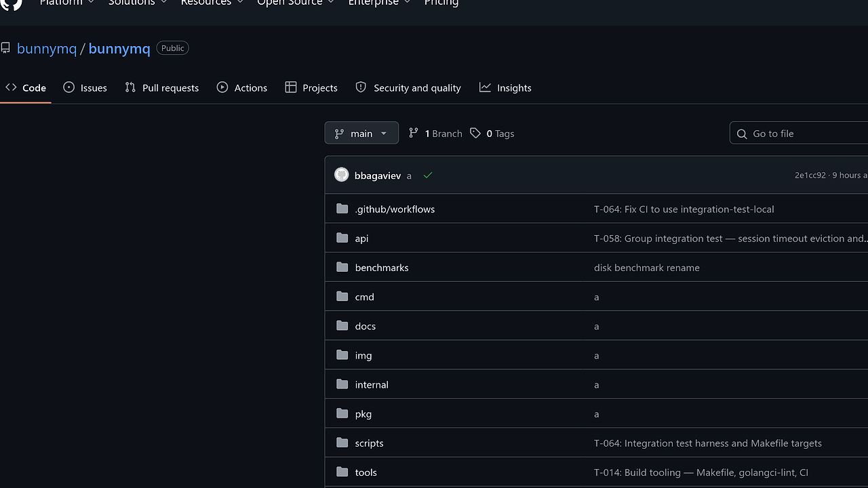Screen dimensions: 868x488
Task: View the 1 Branch link
Action: click(435, 134)
